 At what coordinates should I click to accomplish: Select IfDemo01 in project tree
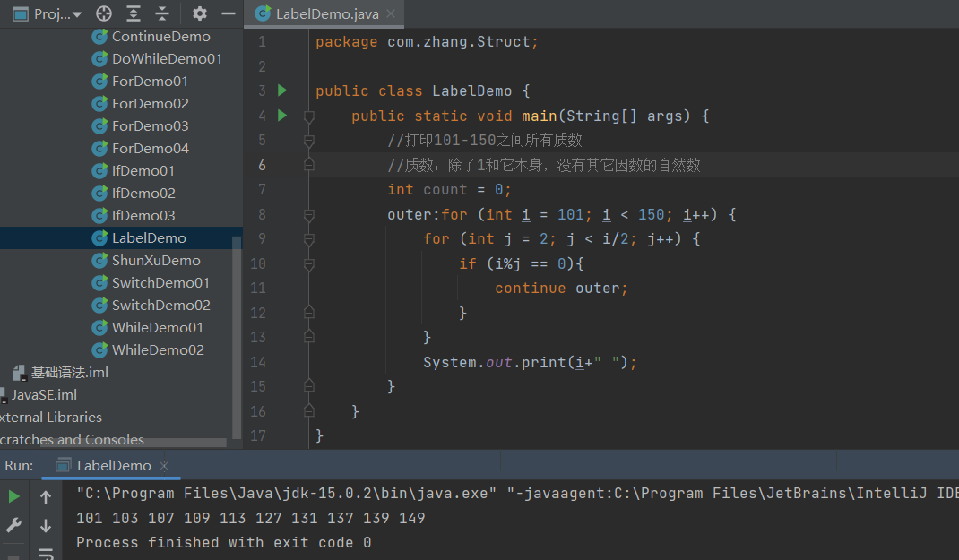click(x=143, y=170)
